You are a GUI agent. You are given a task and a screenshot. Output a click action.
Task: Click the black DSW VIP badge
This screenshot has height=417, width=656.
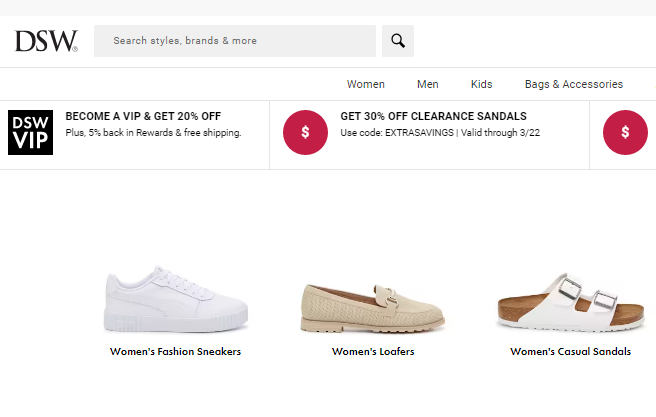point(31,133)
